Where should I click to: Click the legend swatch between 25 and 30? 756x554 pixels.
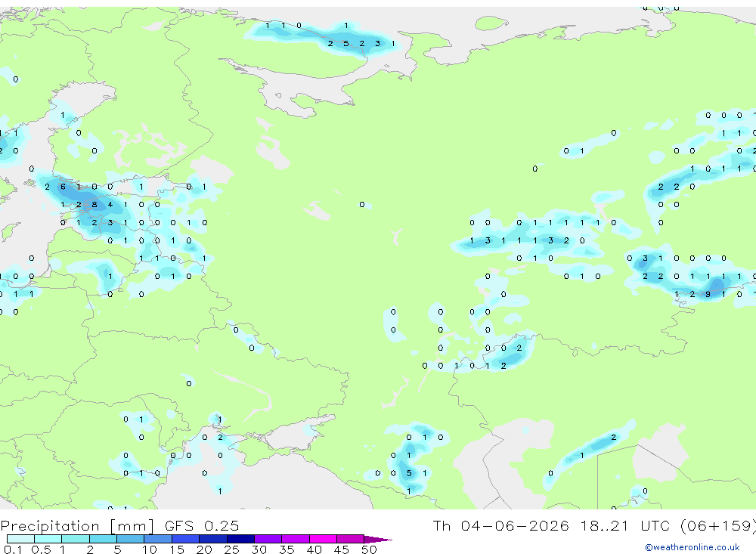pyautogui.click(x=240, y=539)
